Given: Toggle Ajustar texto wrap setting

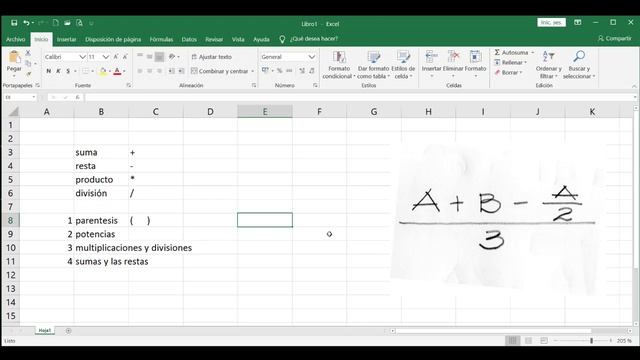Looking at the screenshot, I should tap(211, 57).
